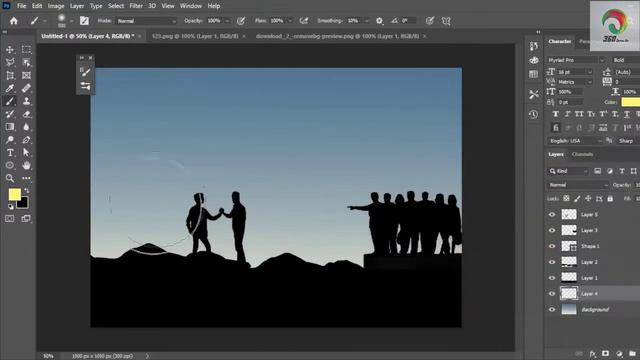Select the Dodge tool

coord(10,140)
